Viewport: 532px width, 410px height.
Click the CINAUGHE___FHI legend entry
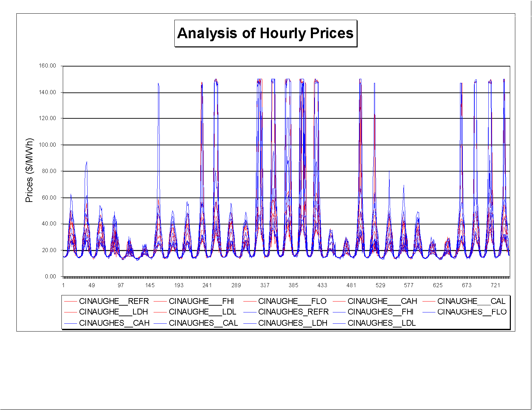click(x=201, y=301)
